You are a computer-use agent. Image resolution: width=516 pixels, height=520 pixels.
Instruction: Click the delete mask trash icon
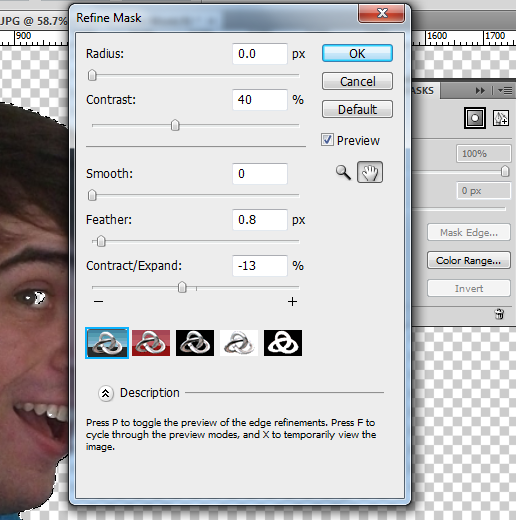[499, 314]
